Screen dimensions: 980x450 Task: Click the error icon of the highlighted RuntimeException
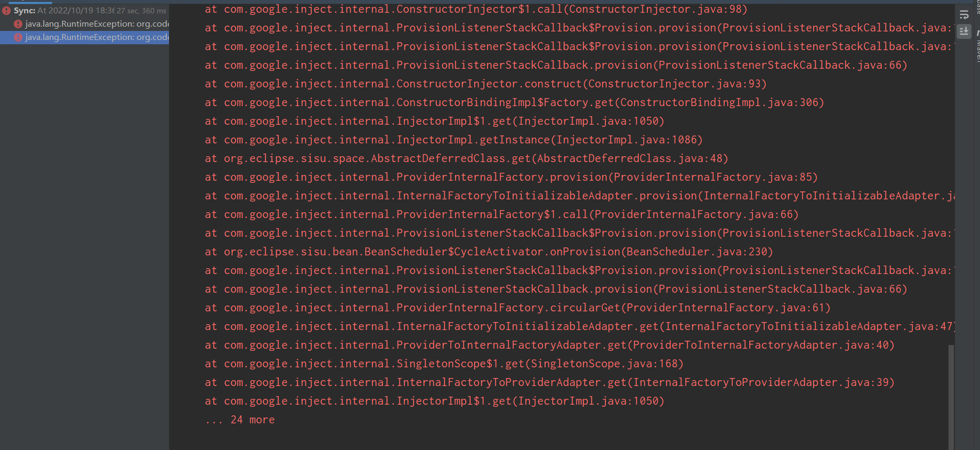(x=18, y=37)
